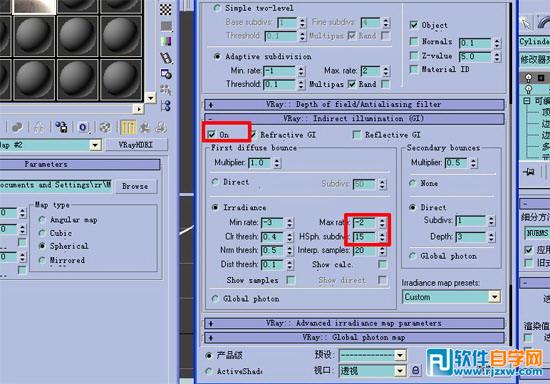Select Global photon under Secondary bounces

412,256
